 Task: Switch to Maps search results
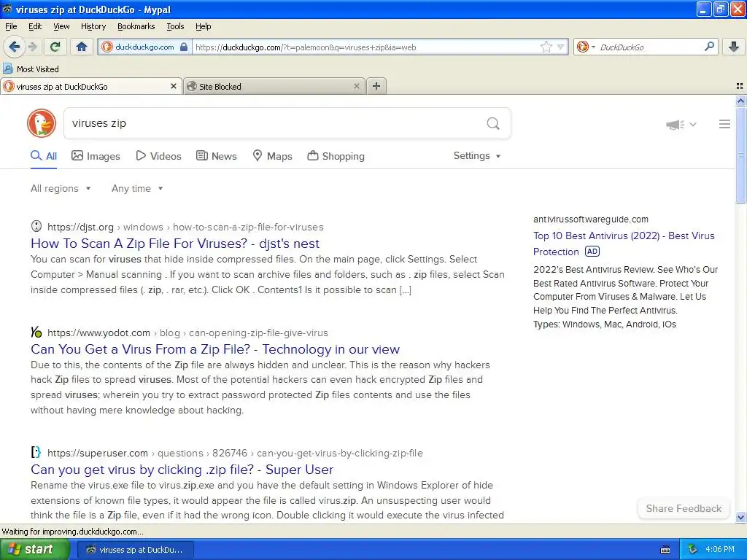coord(272,156)
